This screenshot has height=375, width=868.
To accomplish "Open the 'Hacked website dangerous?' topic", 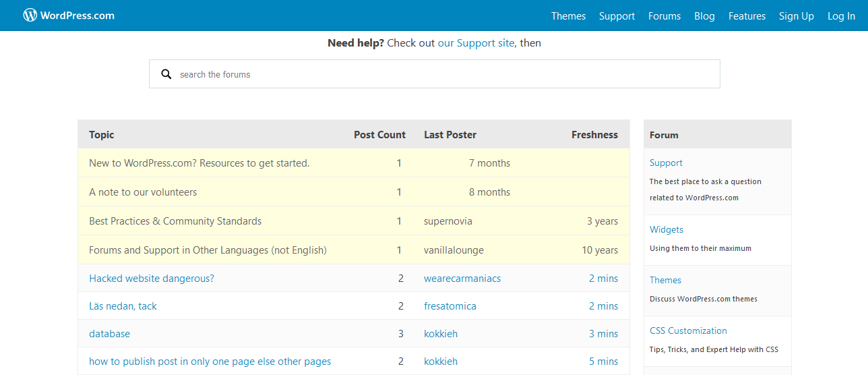I will pos(152,279).
